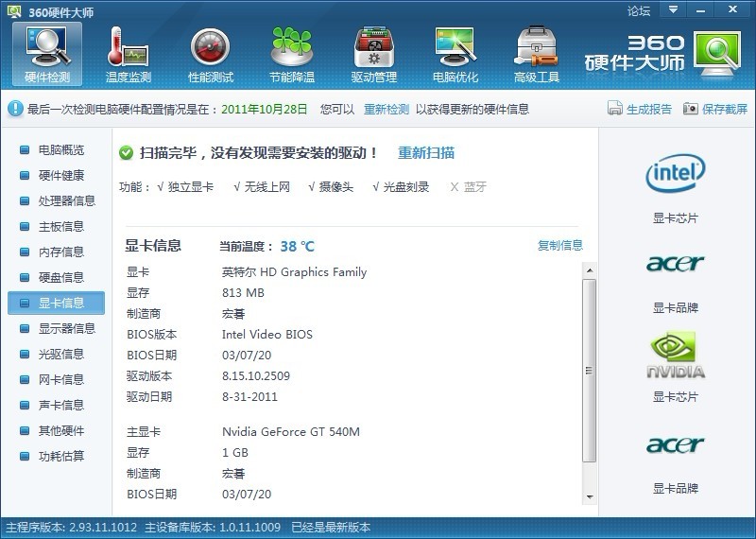The width and height of the screenshot is (756, 539).
Task: Open the 驱动管理 driver manager
Action: tap(373, 54)
